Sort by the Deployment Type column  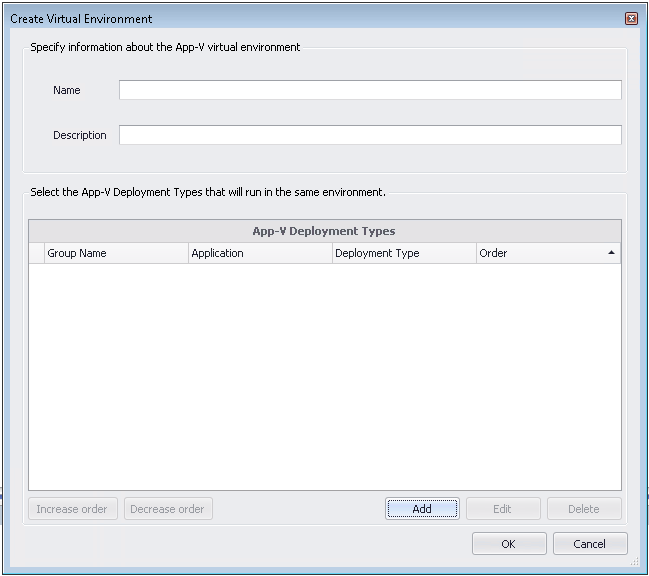pos(404,253)
